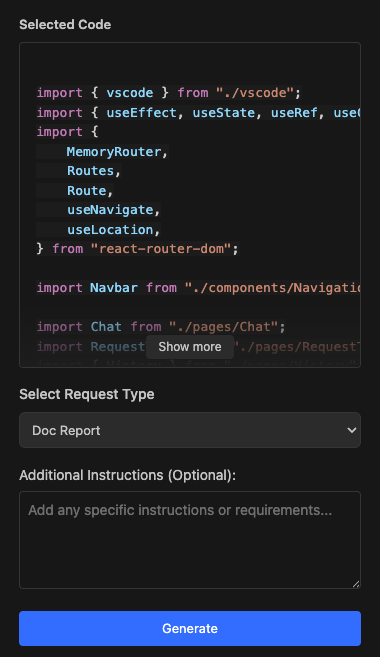
Task: Click the dropdown chevron arrow
Action: pos(352,430)
